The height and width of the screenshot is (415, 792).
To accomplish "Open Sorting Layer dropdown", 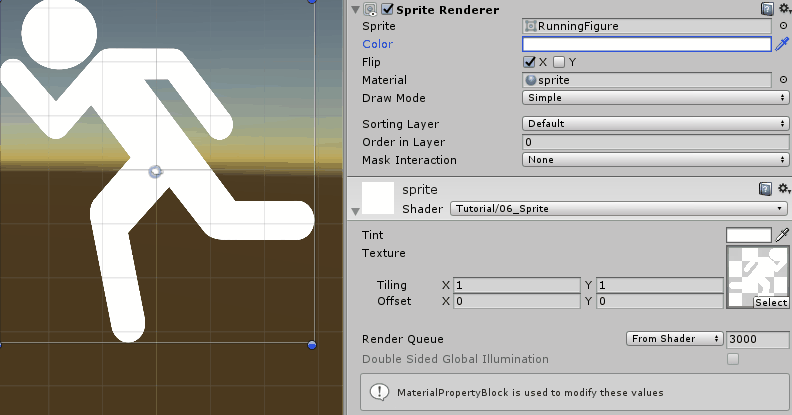I will pos(656,124).
